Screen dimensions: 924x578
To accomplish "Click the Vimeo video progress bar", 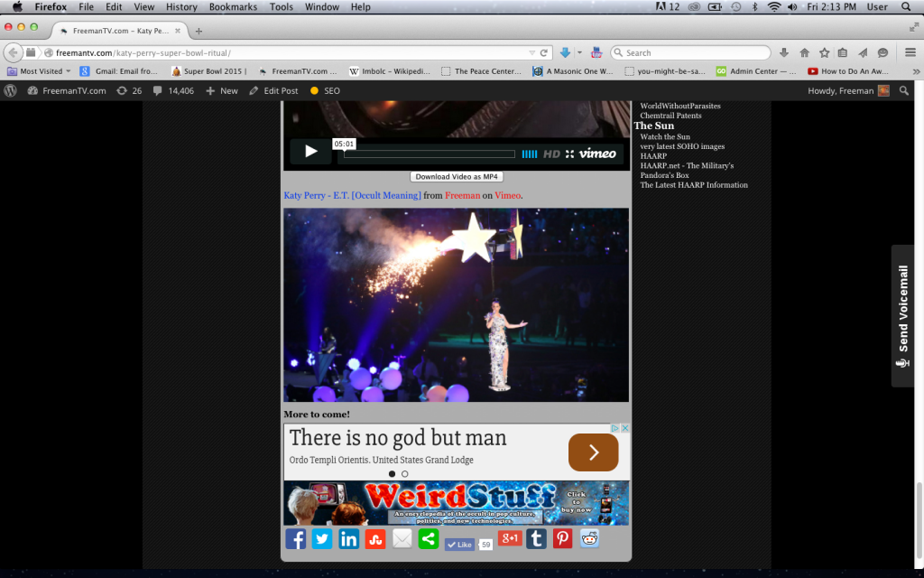I will (430, 154).
